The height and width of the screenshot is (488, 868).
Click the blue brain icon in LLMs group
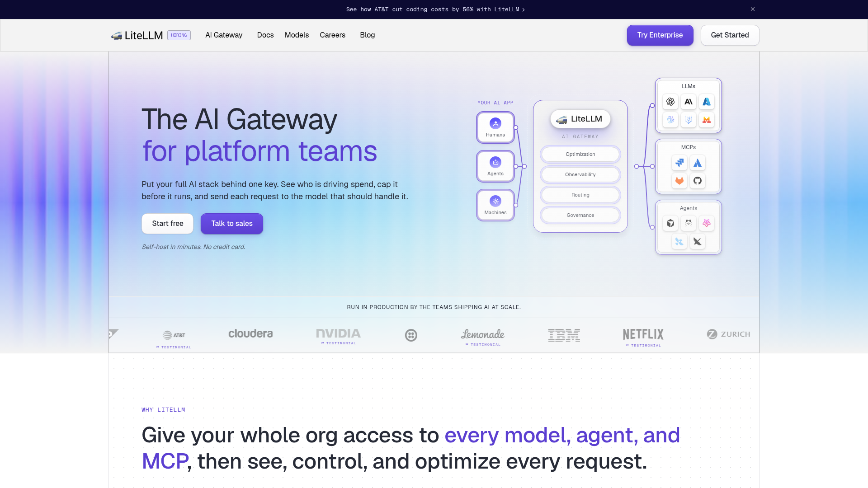[x=670, y=120]
